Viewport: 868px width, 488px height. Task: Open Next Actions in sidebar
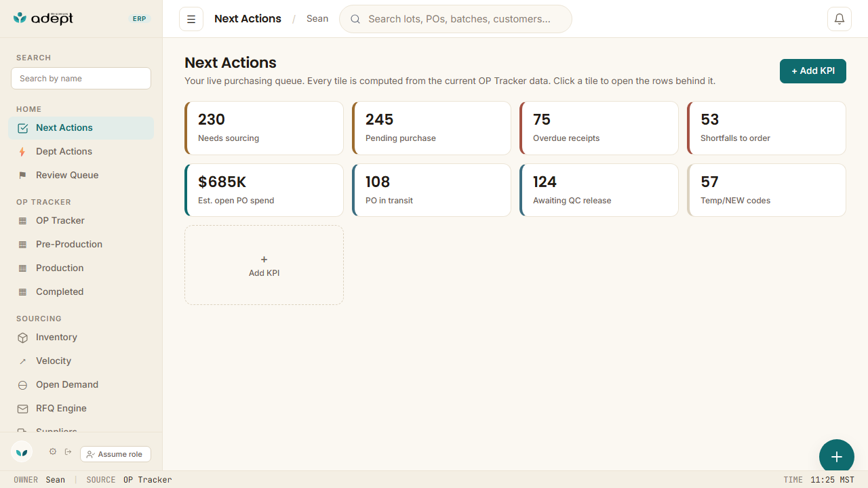point(81,128)
